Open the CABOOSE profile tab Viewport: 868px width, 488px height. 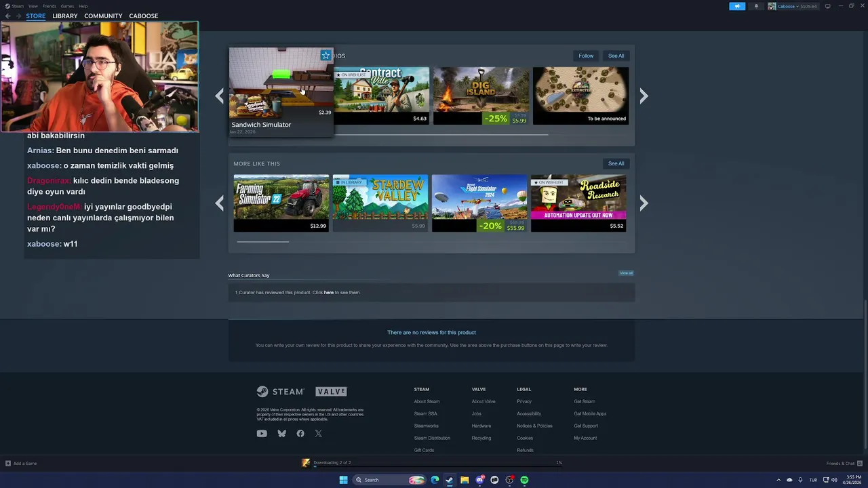(144, 16)
